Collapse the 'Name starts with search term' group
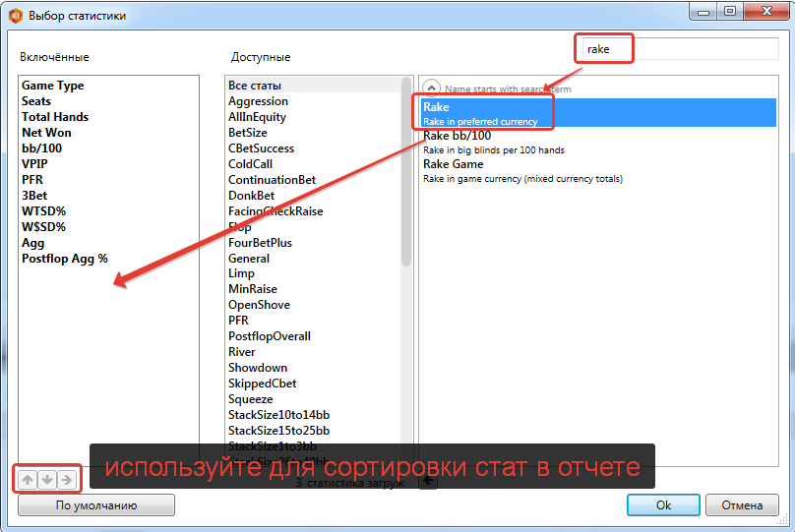 pos(432,89)
